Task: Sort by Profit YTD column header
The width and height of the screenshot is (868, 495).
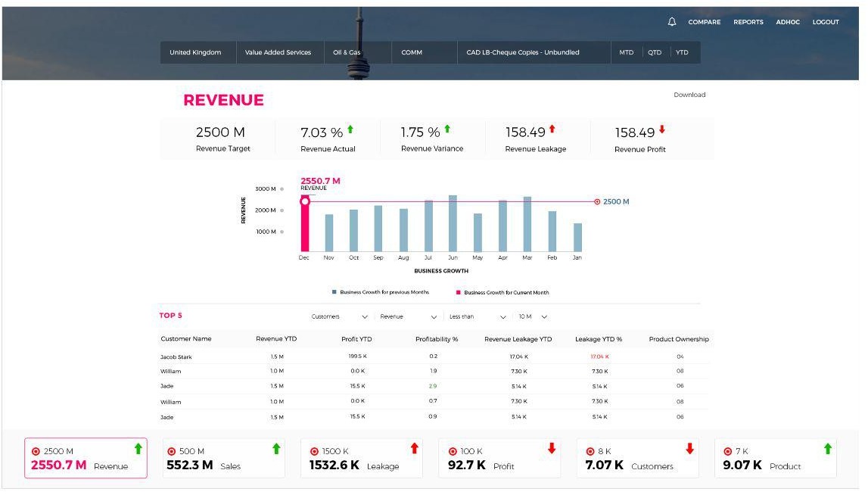Action: (x=356, y=339)
